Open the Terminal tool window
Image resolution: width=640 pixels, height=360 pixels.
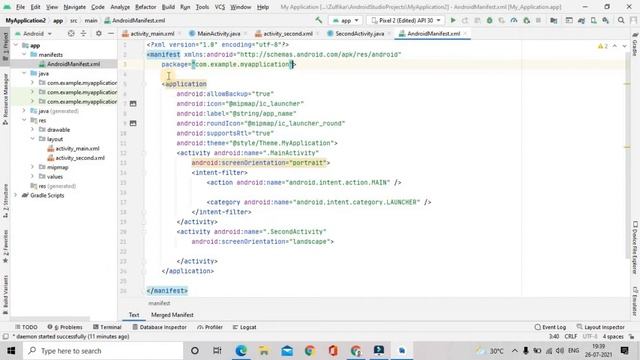point(107,327)
